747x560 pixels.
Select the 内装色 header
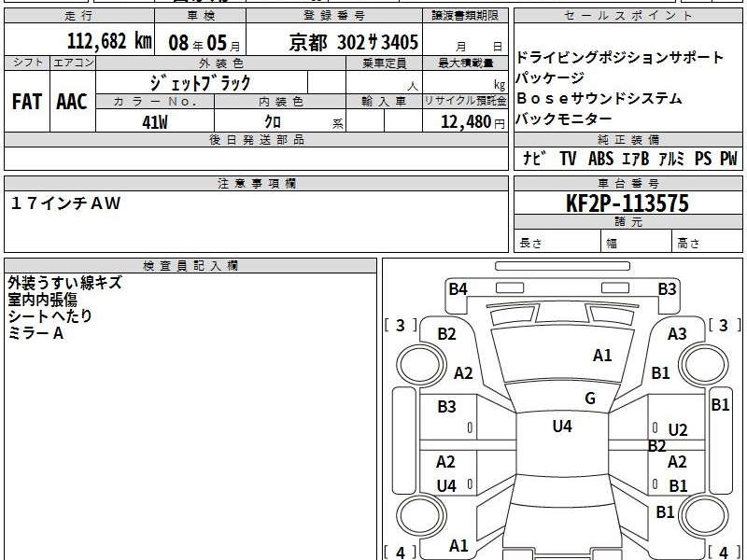click(281, 102)
